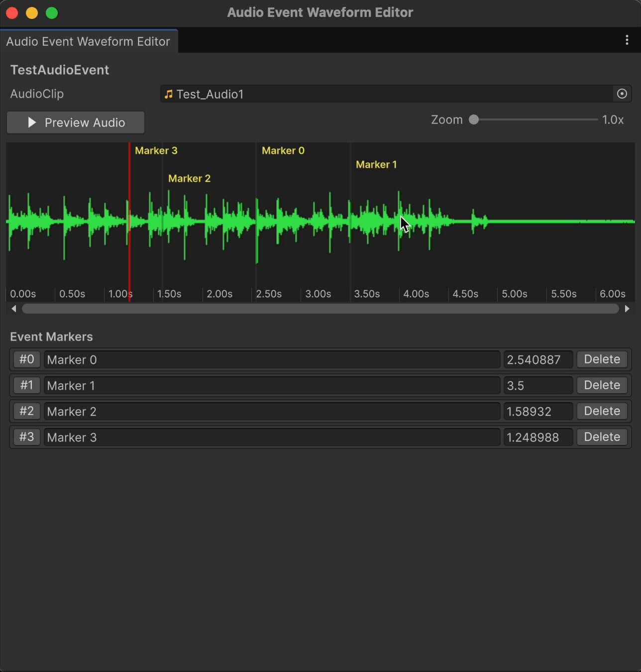Click the 1.248988 time field
Screen dimensions: 641x672
(x=538, y=437)
